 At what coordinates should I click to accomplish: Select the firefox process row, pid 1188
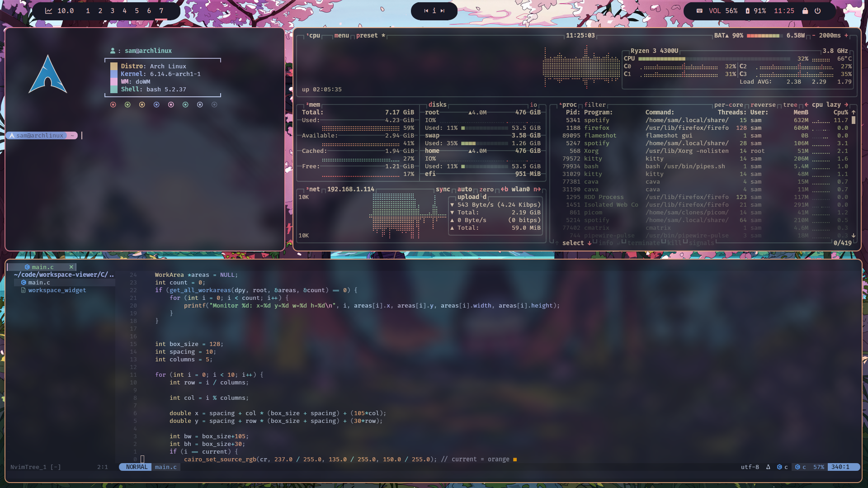tap(704, 128)
